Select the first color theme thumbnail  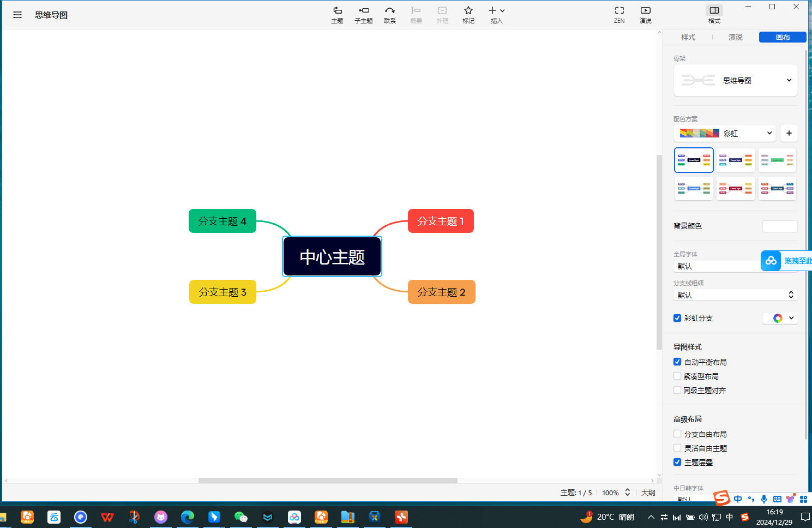click(x=694, y=160)
